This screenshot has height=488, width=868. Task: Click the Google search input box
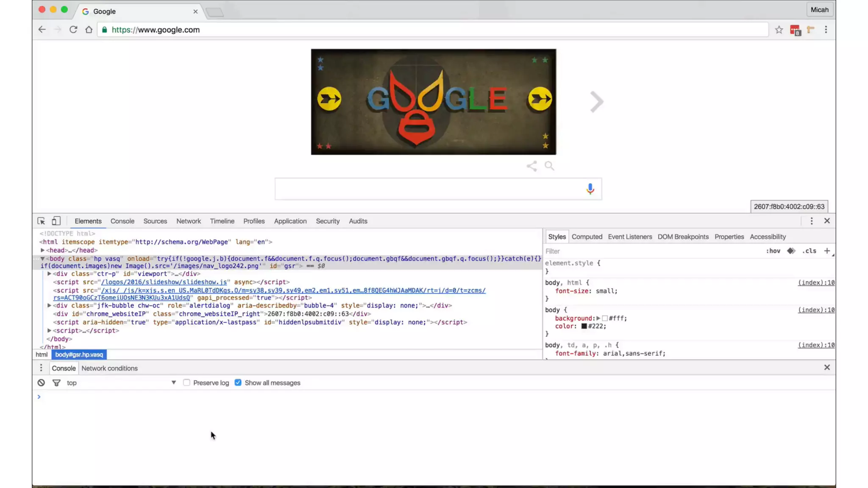428,189
